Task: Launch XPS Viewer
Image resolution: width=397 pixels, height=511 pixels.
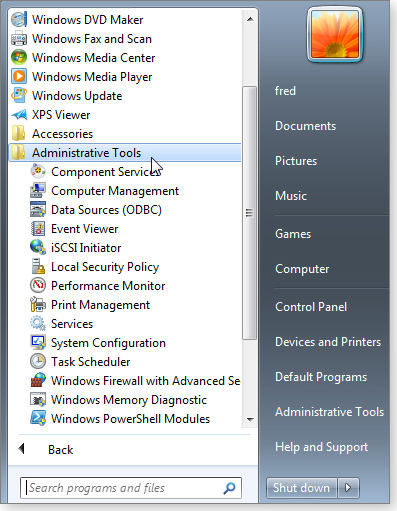Action: (61, 115)
